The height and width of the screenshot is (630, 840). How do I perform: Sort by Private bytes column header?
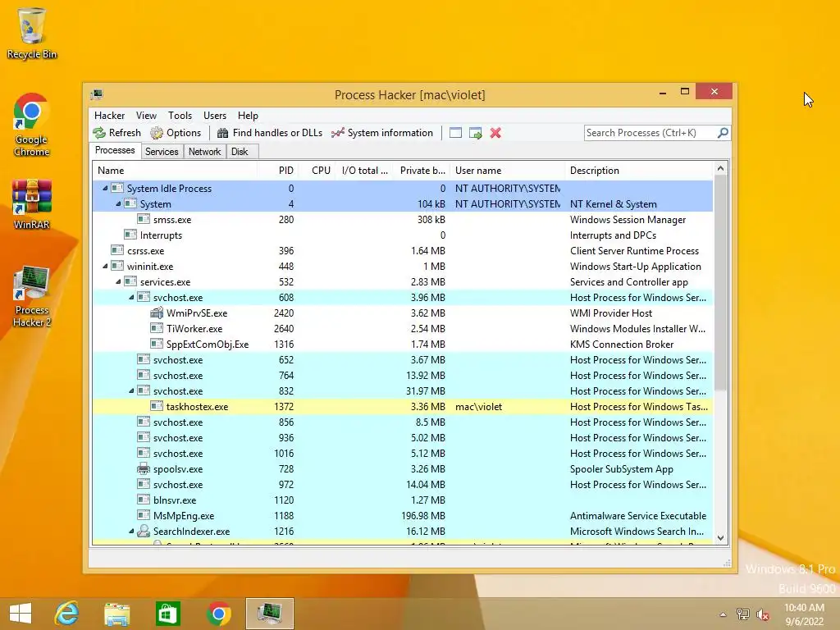pos(422,171)
